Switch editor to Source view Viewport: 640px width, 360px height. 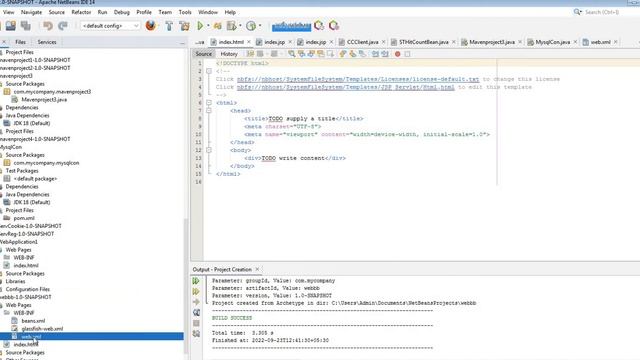coord(203,54)
